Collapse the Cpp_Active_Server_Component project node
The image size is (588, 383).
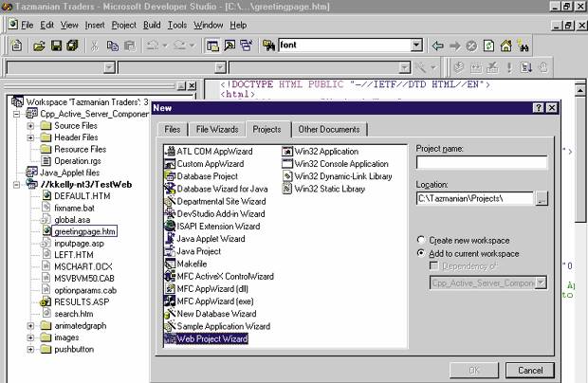coord(16,114)
